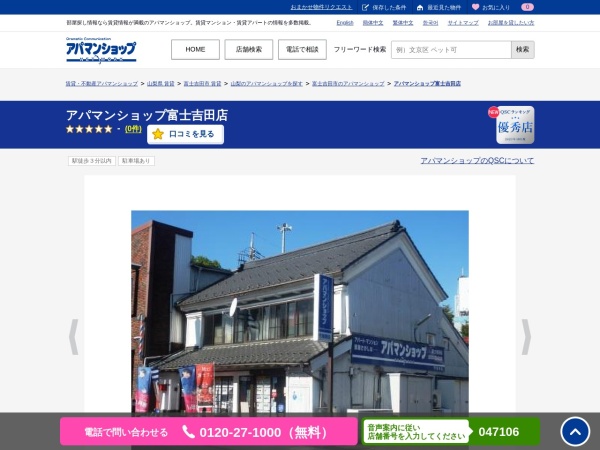The width and height of the screenshot is (600, 450).
Task: Jump back to top arrow button
Action: coord(575,432)
